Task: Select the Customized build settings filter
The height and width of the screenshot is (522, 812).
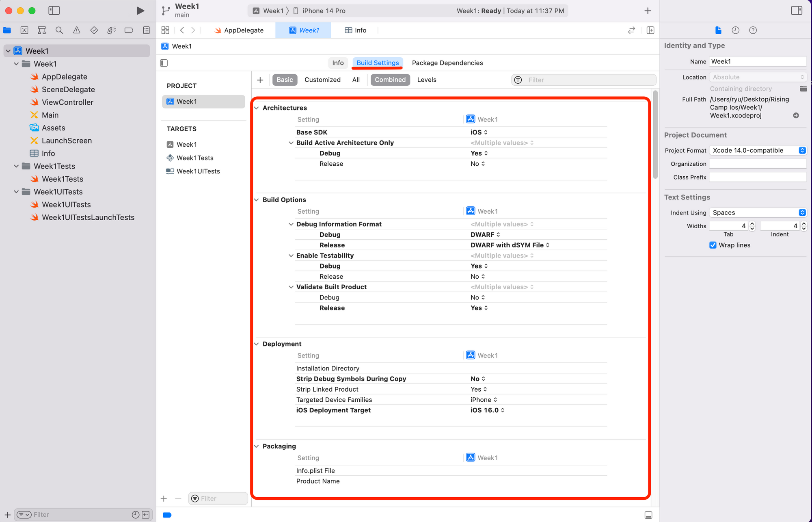Action: (x=322, y=80)
